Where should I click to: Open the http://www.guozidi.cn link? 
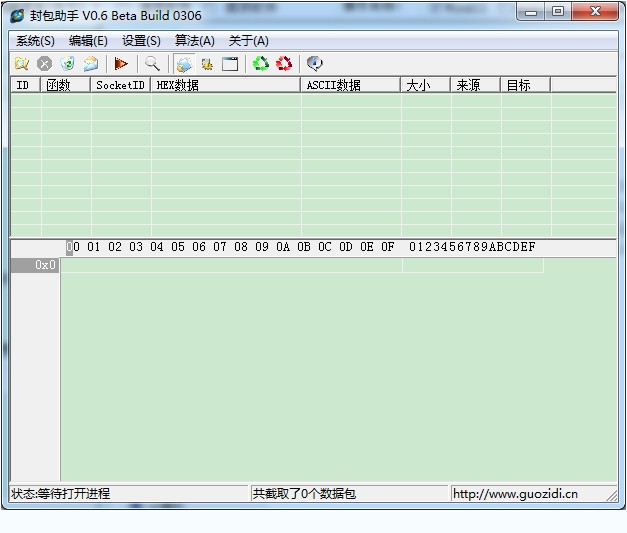[515, 494]
